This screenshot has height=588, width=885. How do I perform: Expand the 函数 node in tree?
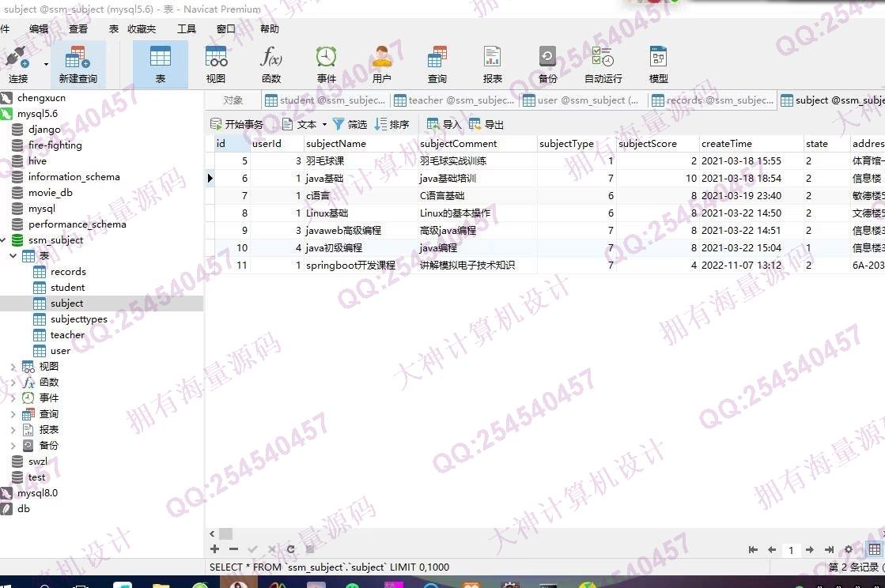(13, 383)
